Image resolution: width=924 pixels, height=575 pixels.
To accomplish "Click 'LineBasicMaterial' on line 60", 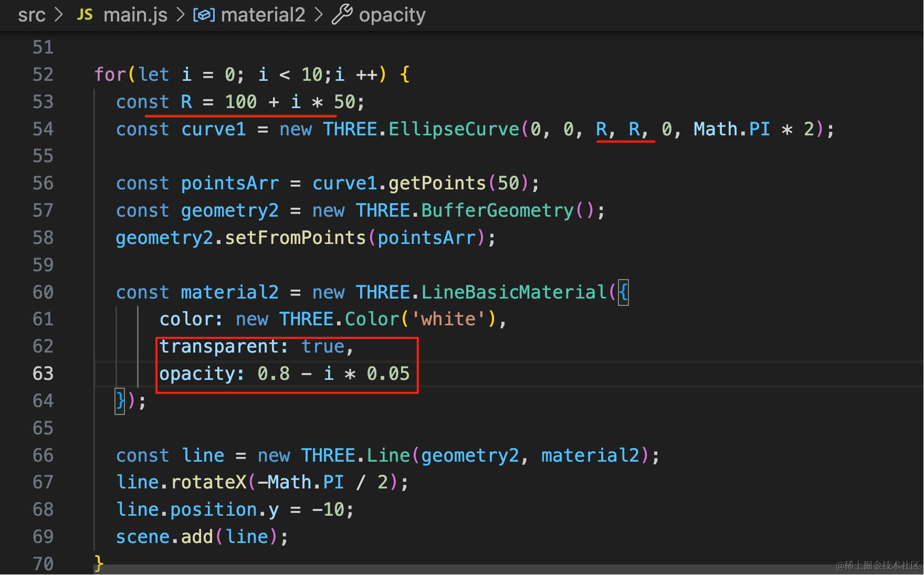I will click(513, 292).
